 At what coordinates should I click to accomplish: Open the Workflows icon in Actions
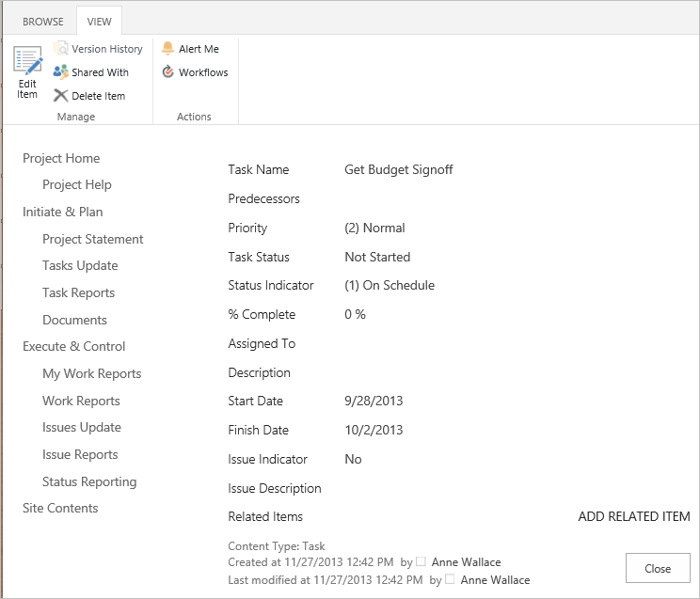(x=168, y=72)
